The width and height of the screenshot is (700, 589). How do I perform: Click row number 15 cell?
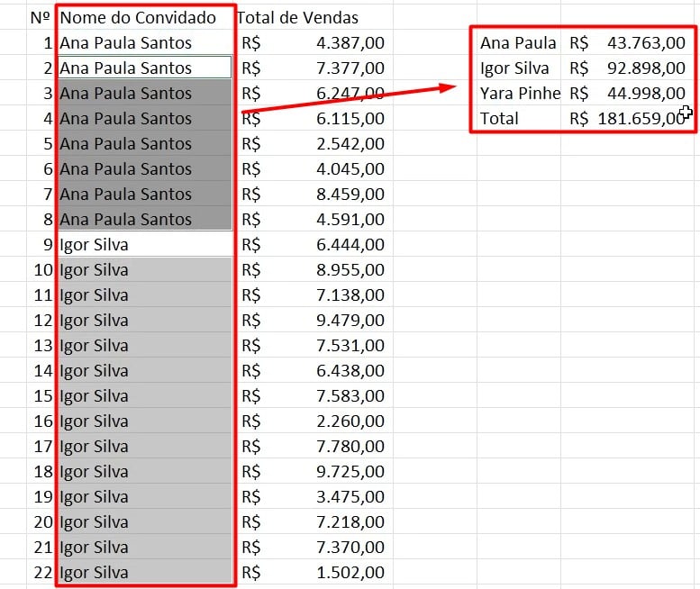point(43,395)
